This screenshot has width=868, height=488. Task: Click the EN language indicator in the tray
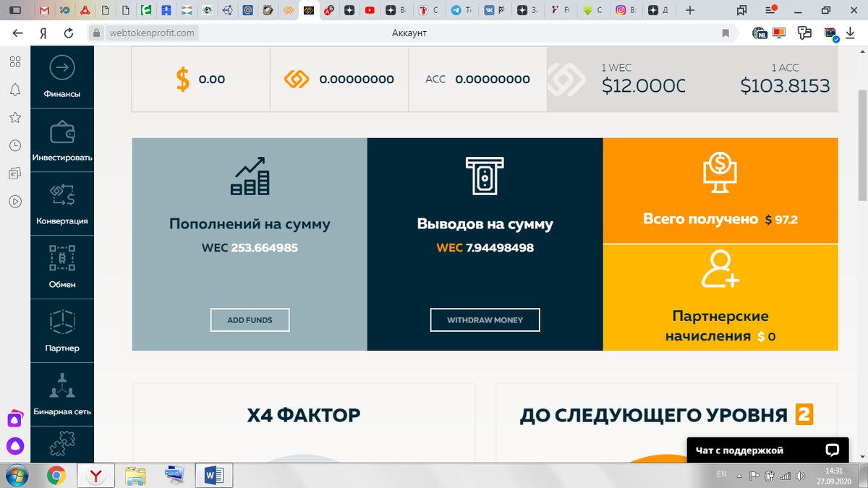pos(721,474)
